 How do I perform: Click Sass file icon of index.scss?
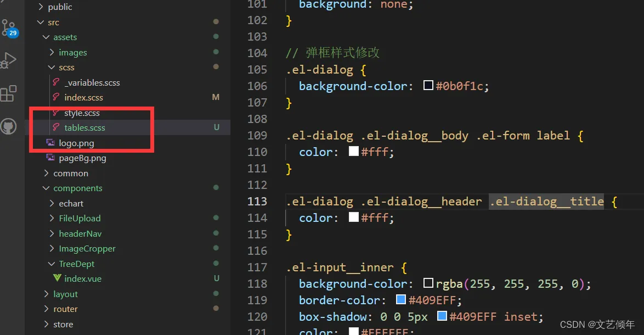coord(57,97)
